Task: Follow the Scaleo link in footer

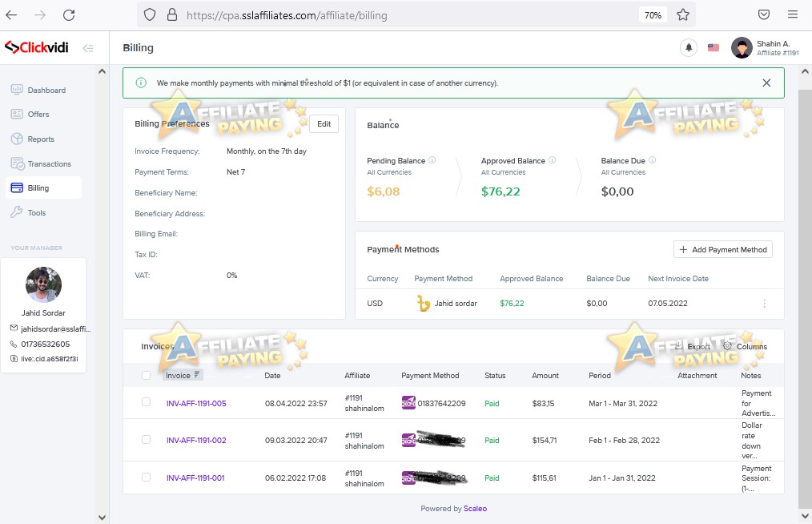Action: pos(475,509)
